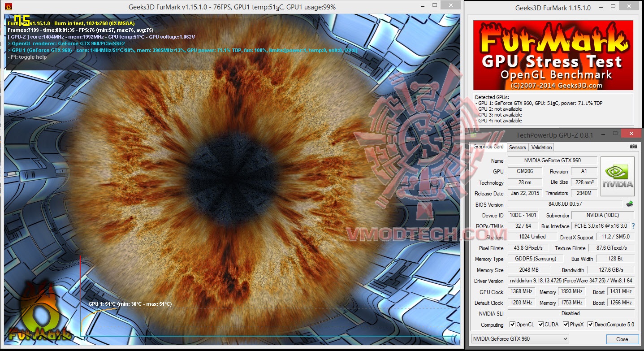
Task: Close GPU-Z using the red X button
Action: [x=631, y=133]
